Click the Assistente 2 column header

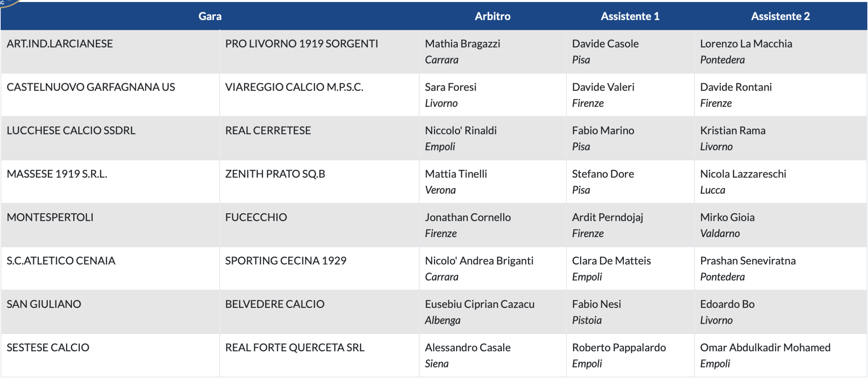point(780,16)
